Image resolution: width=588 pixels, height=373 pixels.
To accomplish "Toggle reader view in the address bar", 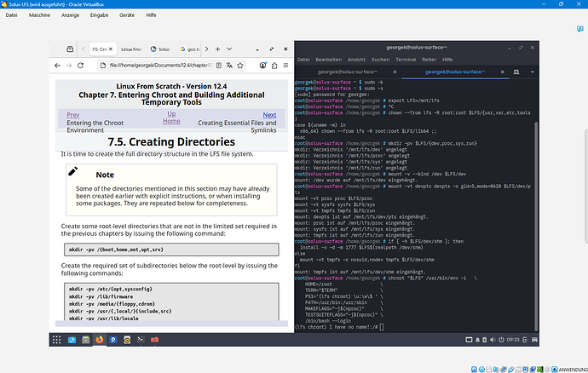I will (x=219, y=66).
